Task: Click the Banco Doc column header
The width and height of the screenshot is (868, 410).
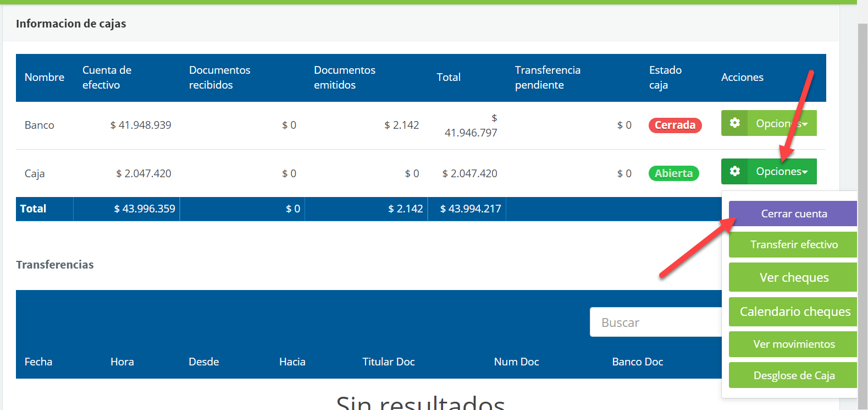Action: pyautogui.click(x=637, y=362)
